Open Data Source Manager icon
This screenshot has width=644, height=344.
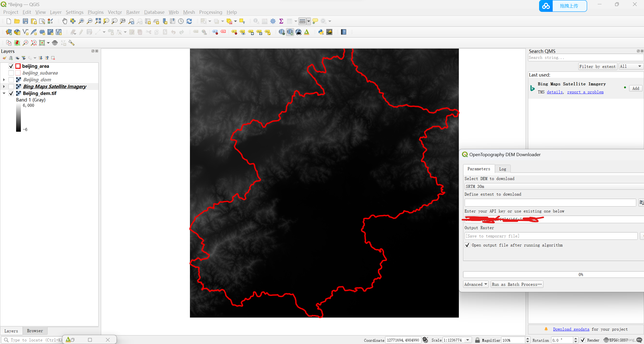pyautogui.click(x=9, y=32)
